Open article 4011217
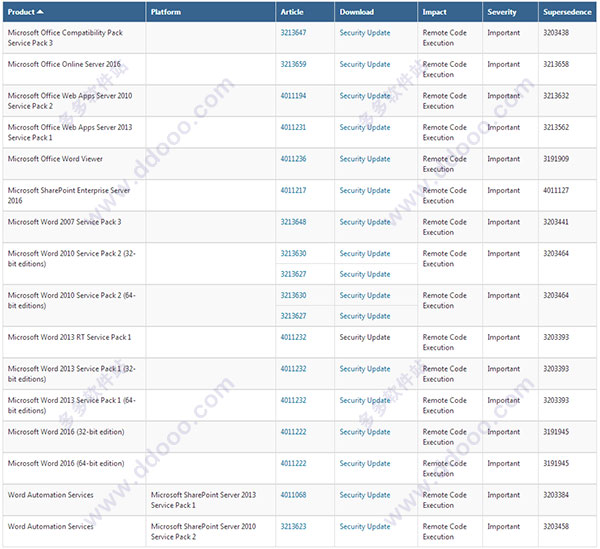This screenshot has height=549, width=600. coord(293,190)
